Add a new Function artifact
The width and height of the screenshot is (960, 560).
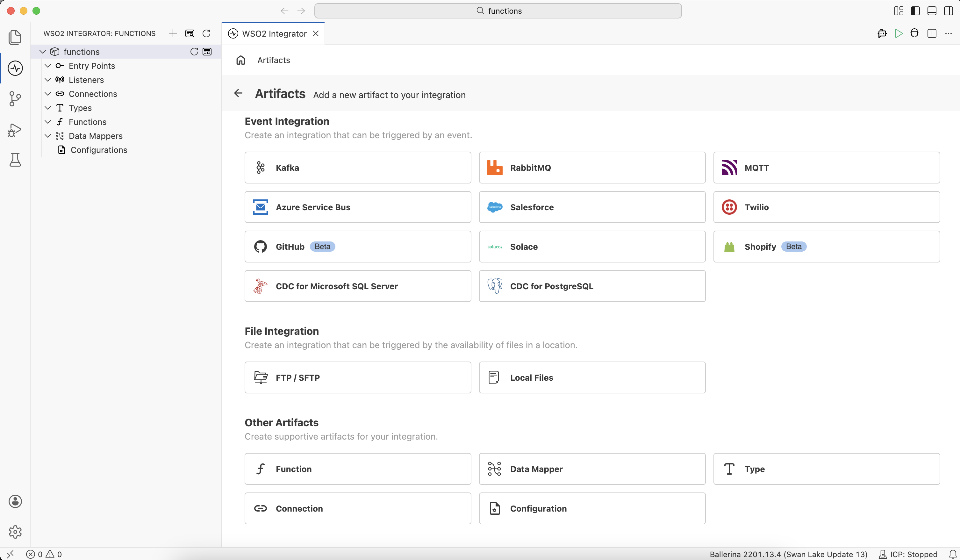tap(358, 469)
